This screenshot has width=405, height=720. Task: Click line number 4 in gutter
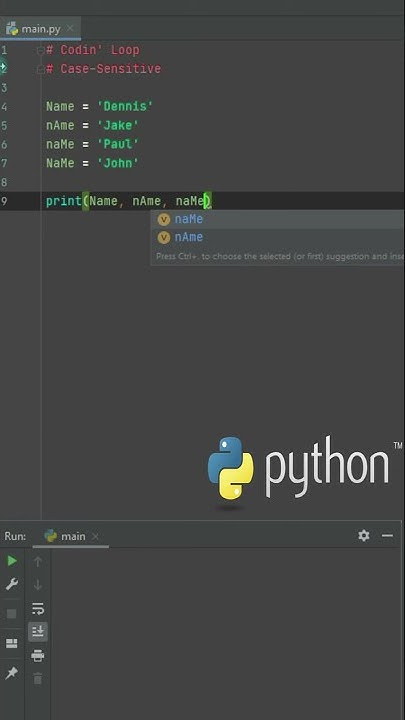point(4,107)
